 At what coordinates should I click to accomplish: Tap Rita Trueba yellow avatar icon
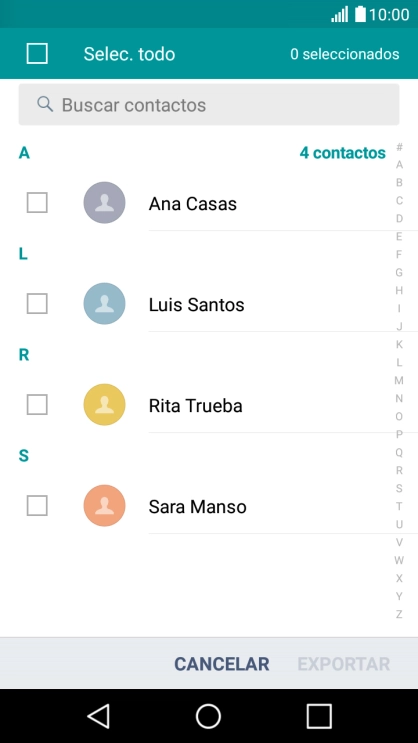pyautogui.click(x=104, y=405)
